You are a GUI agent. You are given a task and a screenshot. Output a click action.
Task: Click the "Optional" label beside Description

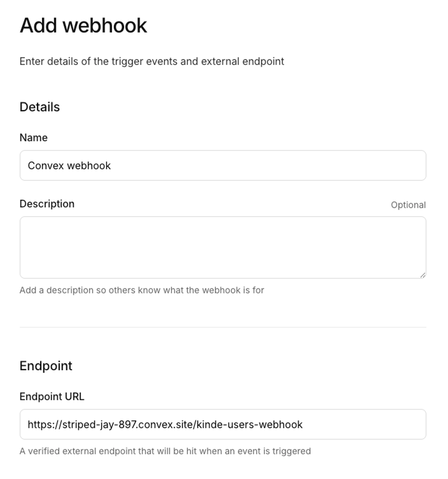pos(409,205)
